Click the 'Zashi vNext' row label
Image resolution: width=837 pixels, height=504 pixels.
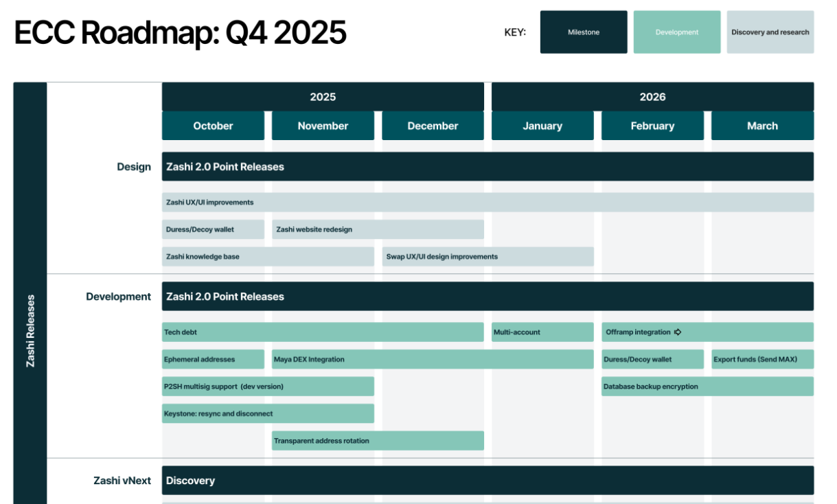point(122,481)
